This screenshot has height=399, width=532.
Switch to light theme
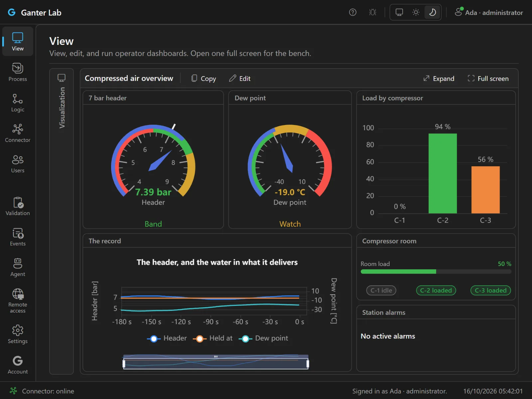416,12
